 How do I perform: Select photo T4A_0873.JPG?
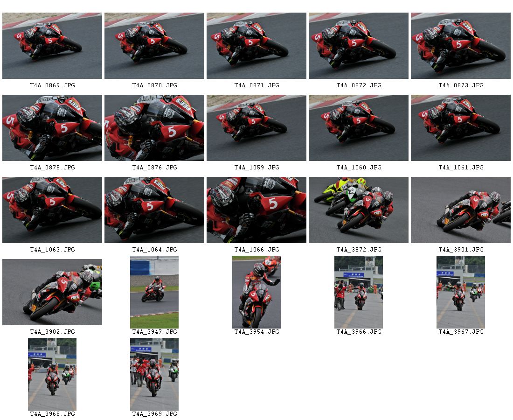(x=460, y=46)
